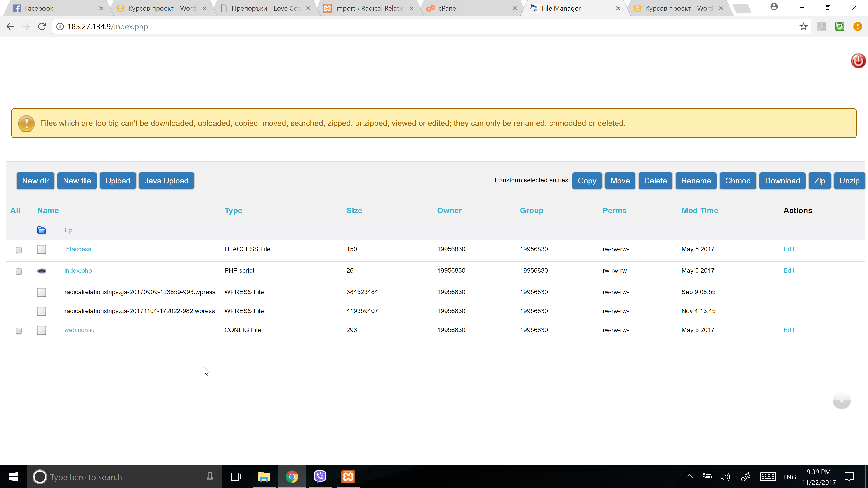
Task: View site information icon in address bar
Action: (x=60, y=27)
